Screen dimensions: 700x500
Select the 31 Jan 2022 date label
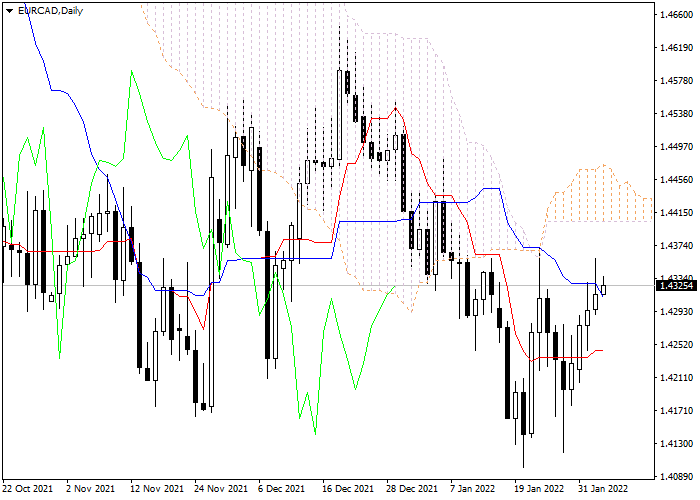pos(604,488)
